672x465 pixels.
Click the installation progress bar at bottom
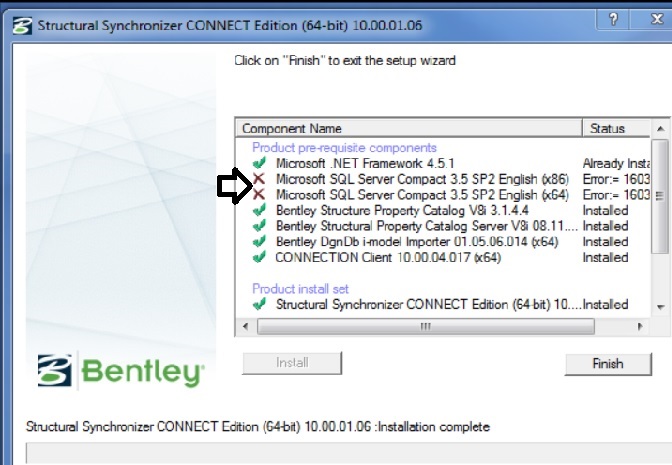pyautogui.click(x=348, y=453)
